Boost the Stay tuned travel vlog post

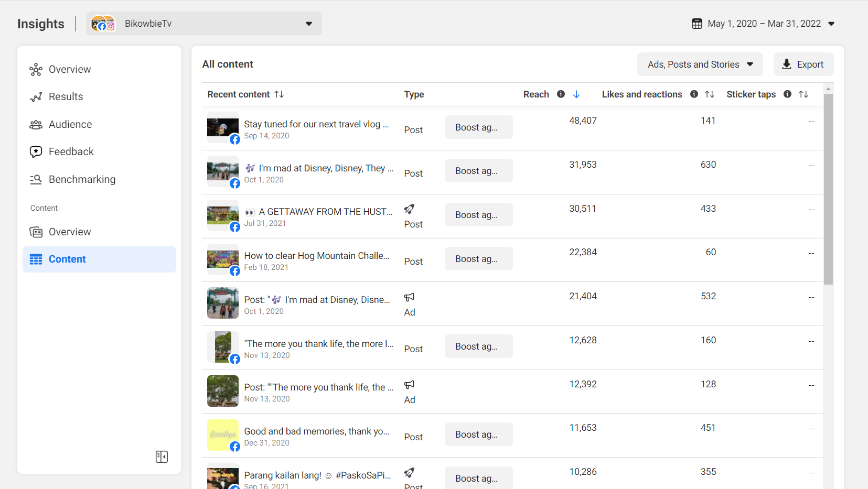coord(478,127)
